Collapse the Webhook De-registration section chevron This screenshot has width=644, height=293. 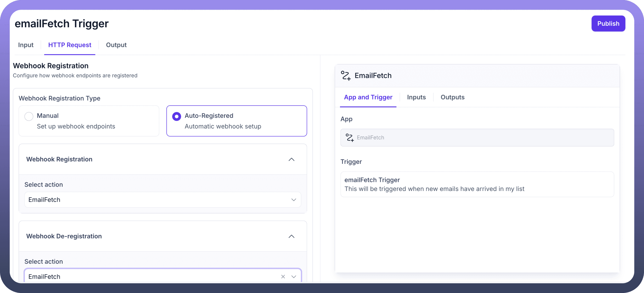[291, 236]
